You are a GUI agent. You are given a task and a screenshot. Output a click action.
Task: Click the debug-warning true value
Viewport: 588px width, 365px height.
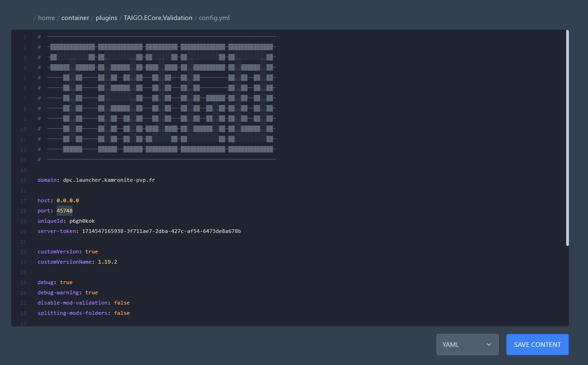point(91,292)
